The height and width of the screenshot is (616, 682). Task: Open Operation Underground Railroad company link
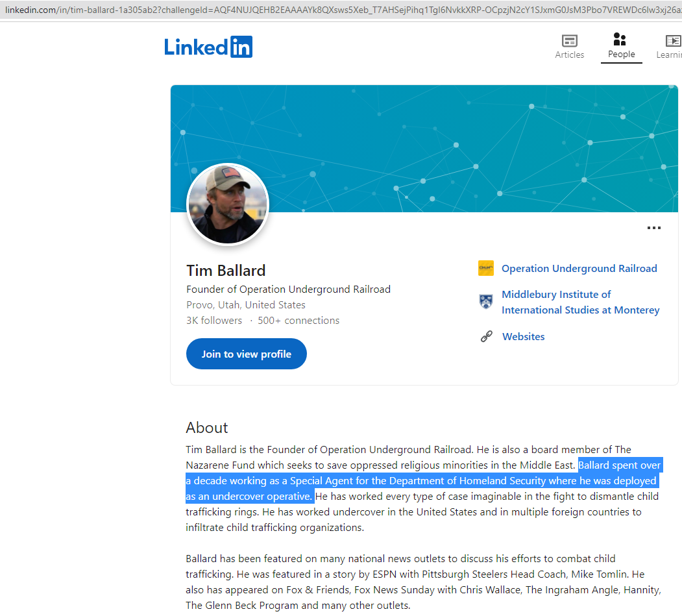point(579,269)
